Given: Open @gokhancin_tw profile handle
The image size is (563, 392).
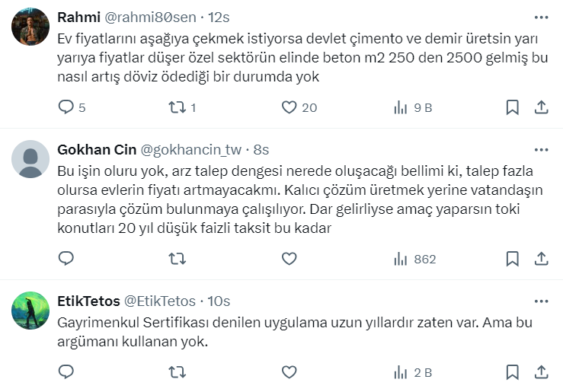Looking at the screenshot, I should (x=195, y=149).
